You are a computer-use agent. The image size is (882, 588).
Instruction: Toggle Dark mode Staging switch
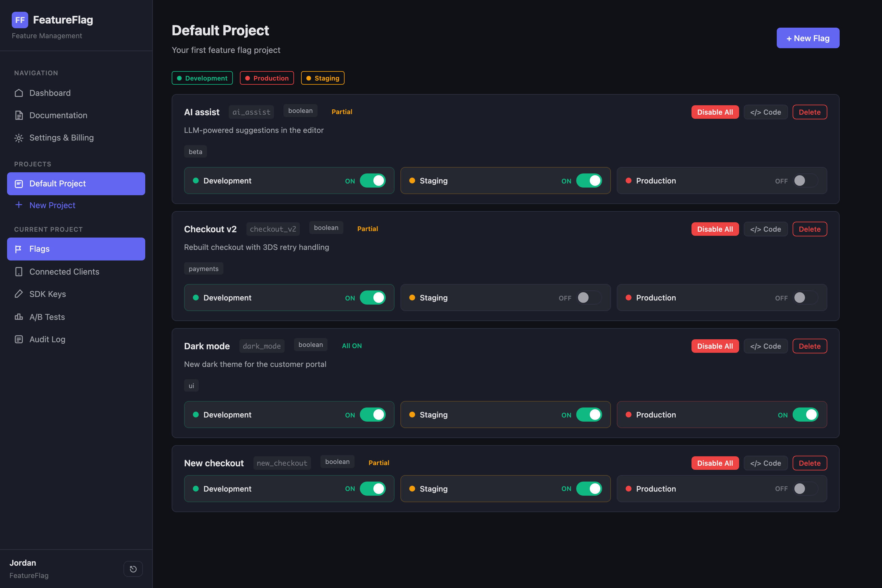click(x=589, y=415)
